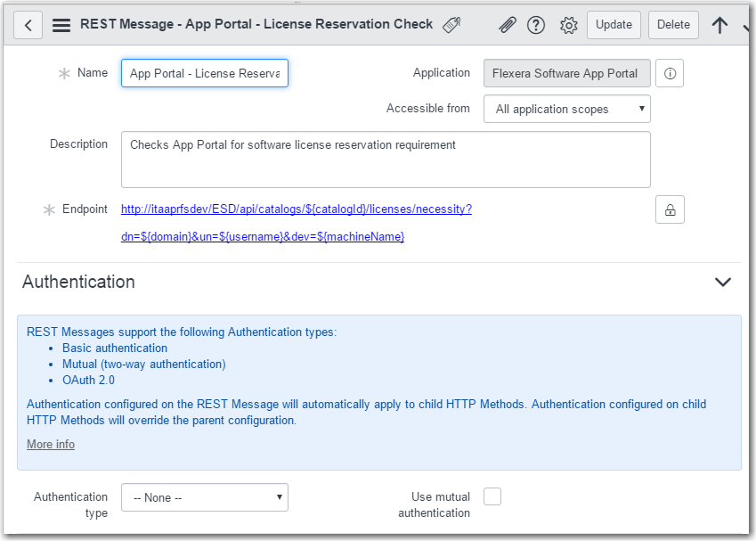Screen dimensions: 756x541
Task: Open attachments with the paperclip icon
Action: pos(508,25)
